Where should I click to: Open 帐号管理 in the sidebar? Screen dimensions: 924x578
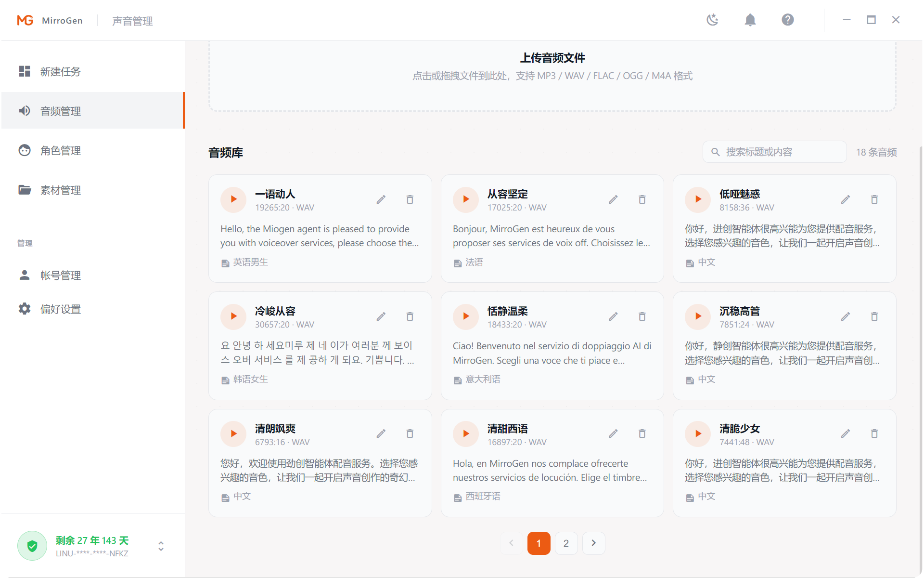60,276
